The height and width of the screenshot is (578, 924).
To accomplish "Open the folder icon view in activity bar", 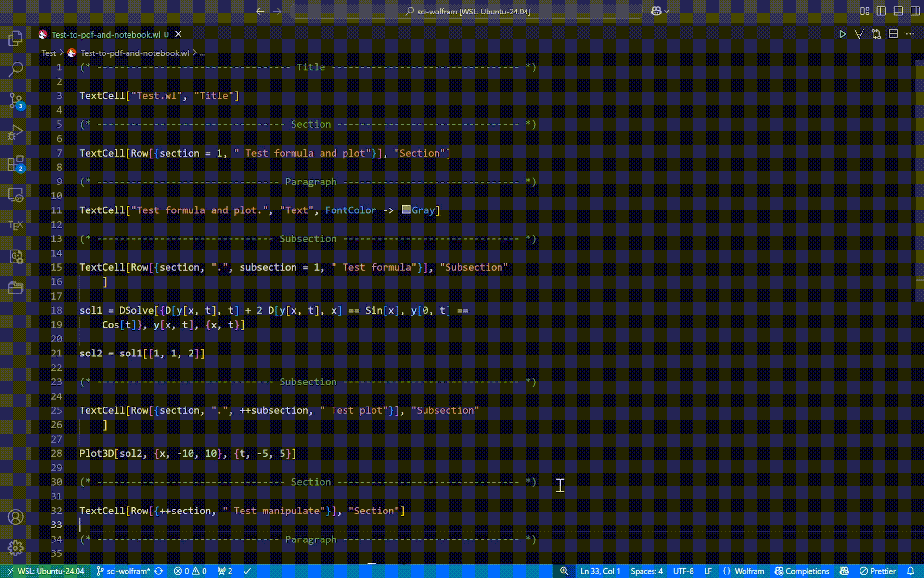I will pos(15,288).
